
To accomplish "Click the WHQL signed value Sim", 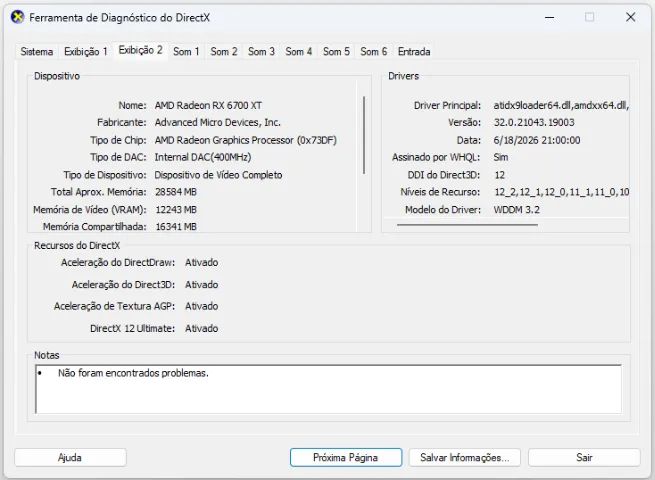I will pos(501,157).
